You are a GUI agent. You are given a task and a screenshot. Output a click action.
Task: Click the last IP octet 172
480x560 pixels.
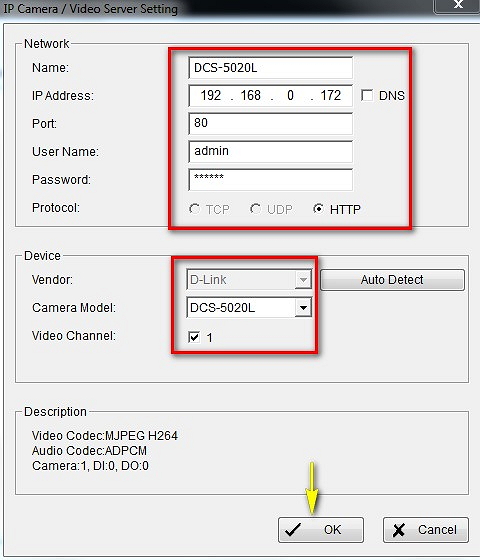331,95
